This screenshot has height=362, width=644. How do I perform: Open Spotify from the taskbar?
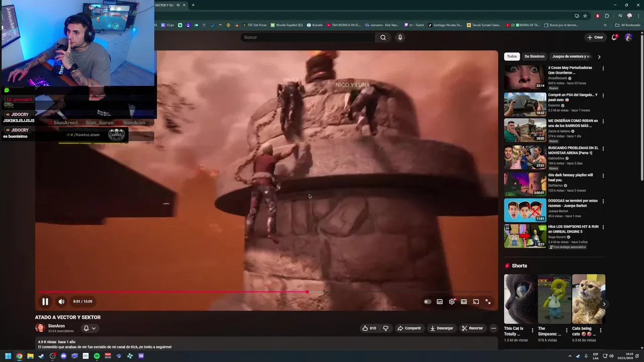[97, 356]
